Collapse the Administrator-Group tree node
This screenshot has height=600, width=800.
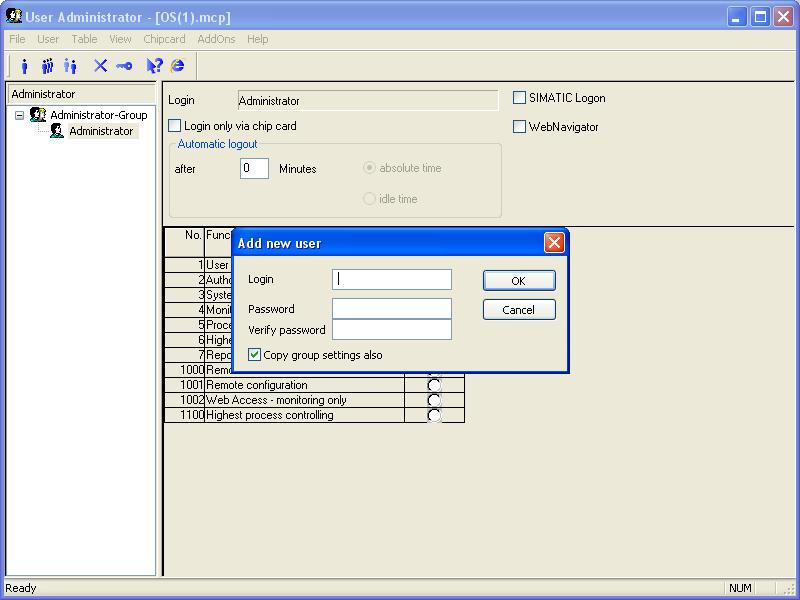(x=19, y=115)
